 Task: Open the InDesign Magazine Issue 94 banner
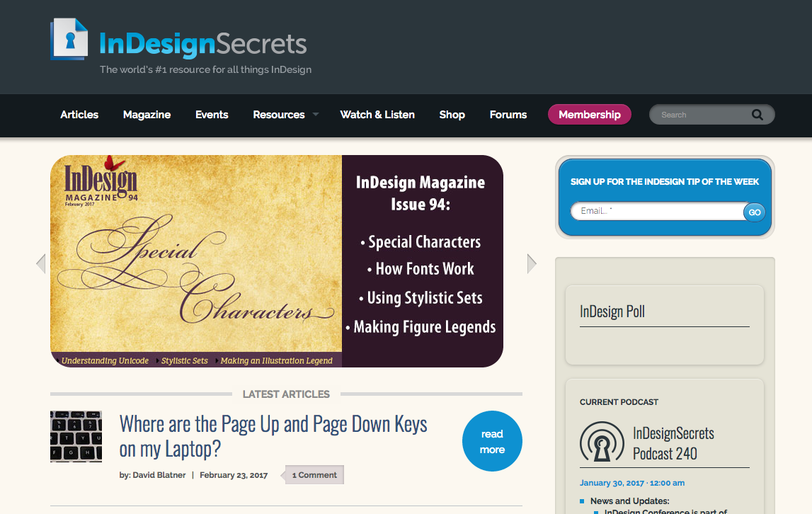coord(276,261)
